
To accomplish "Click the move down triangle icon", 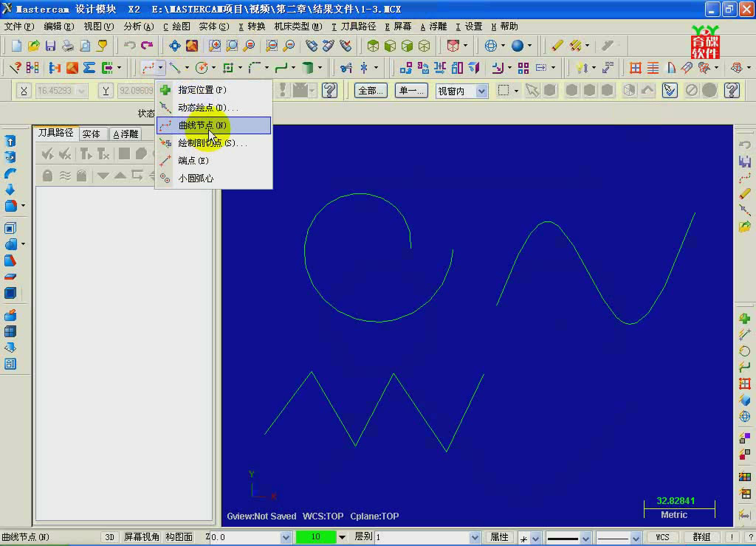I will [x=103, y=176].
